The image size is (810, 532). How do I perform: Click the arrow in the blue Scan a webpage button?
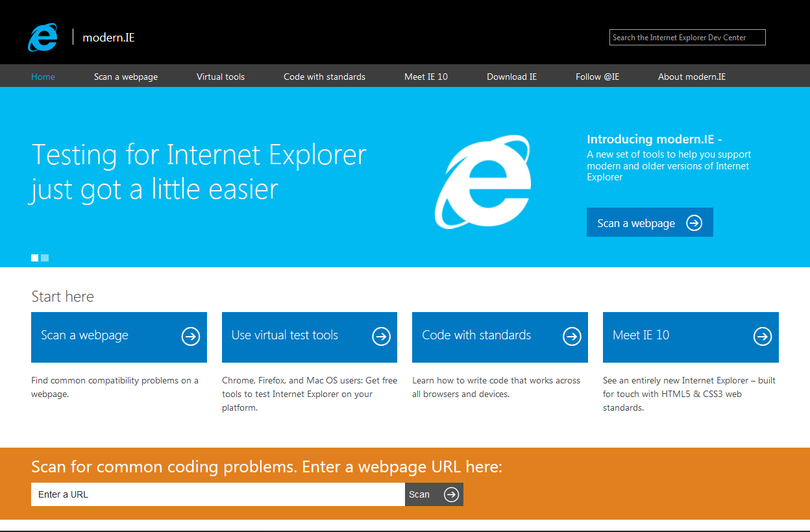694,222
